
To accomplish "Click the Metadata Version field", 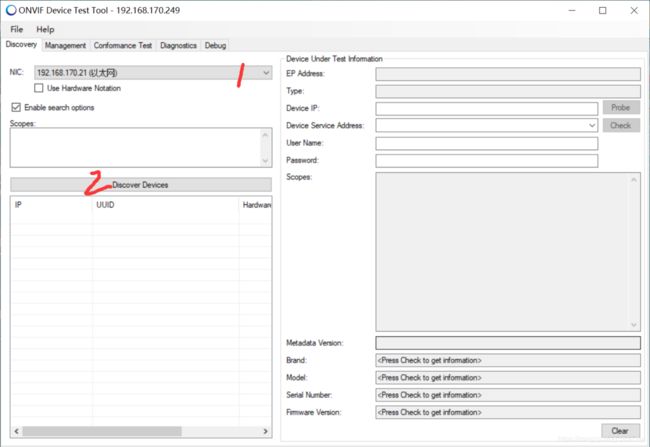I will 508,343.
